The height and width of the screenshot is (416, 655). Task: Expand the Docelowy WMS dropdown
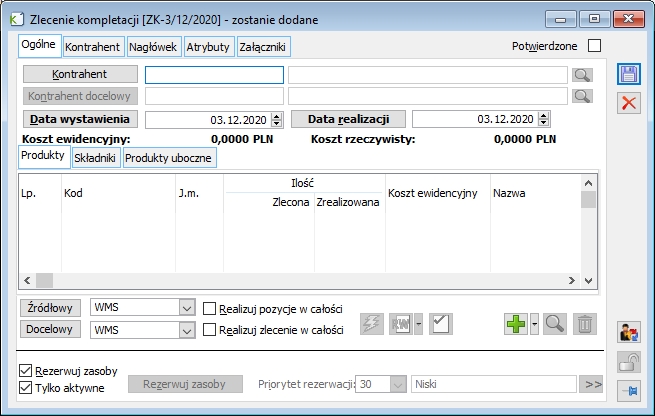point(186,329)
